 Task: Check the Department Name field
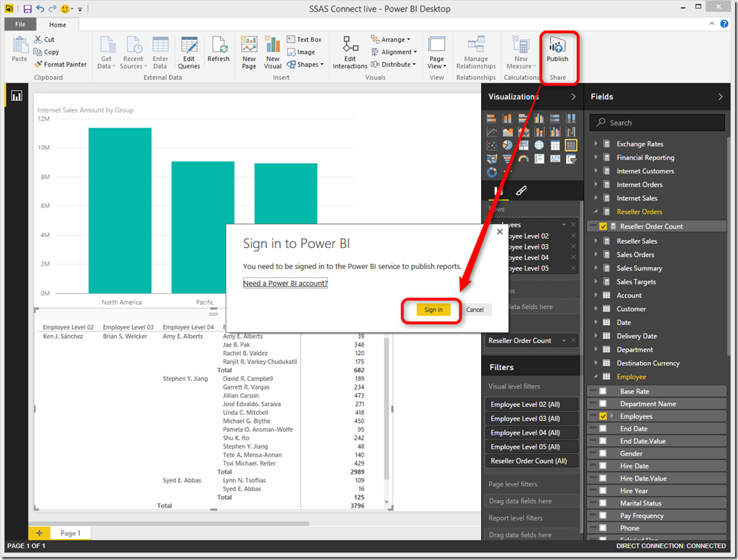(x=602, y=404)
